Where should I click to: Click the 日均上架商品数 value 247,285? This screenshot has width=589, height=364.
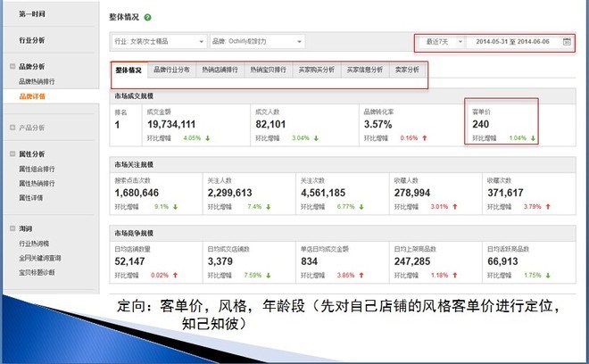(412, 261)
